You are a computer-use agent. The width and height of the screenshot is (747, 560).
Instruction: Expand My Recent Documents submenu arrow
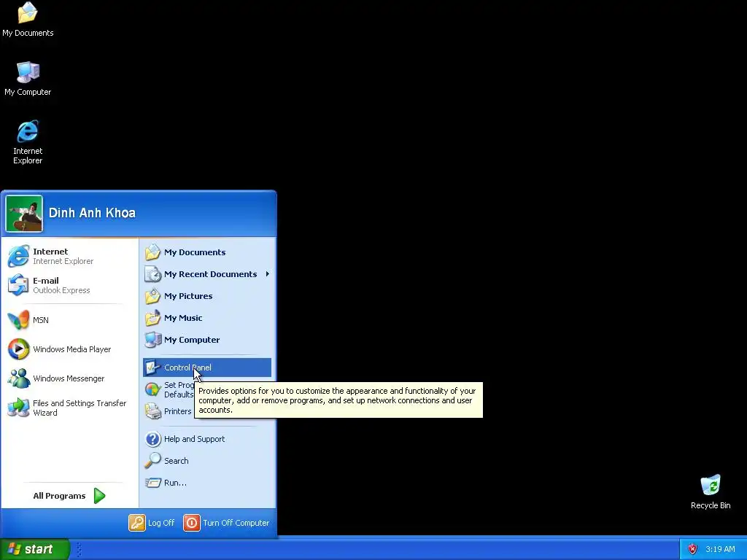pos(267,274)
